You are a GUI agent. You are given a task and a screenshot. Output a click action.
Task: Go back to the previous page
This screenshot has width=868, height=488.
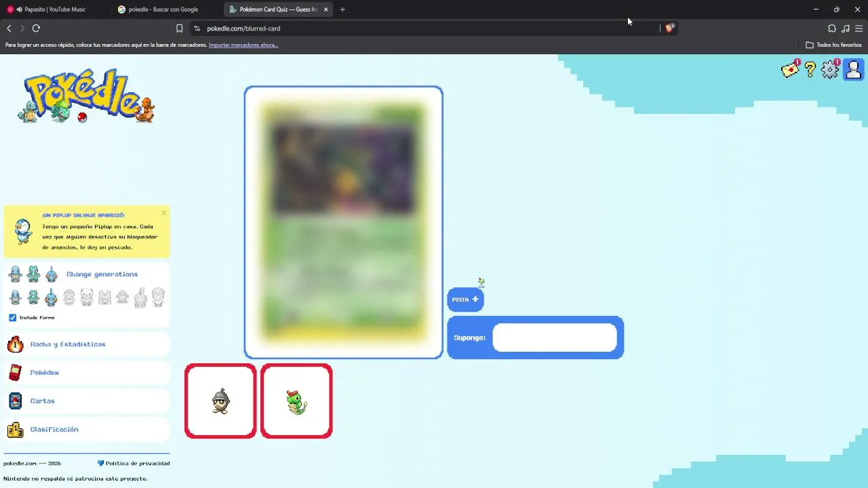pos(9,28)
